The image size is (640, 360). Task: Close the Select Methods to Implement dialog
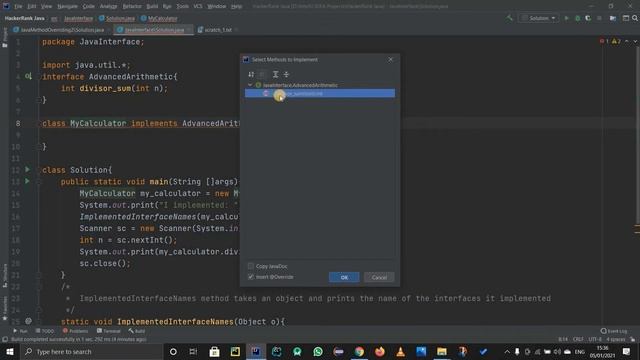(391, 60)
